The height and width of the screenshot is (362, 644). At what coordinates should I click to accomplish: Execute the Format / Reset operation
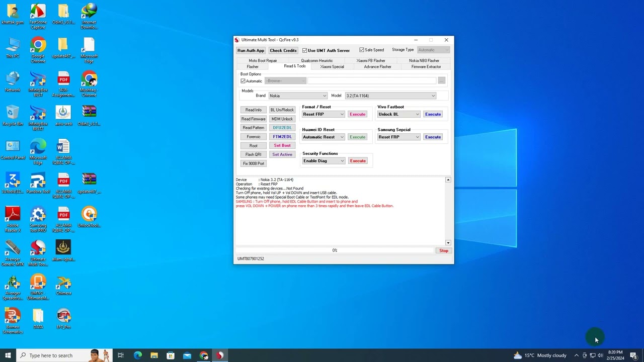tap(357, 114)
